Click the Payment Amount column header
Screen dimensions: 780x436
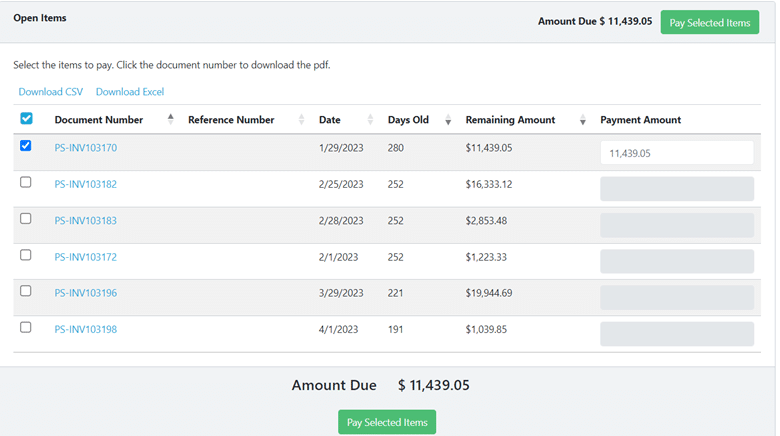pos(640,120)
